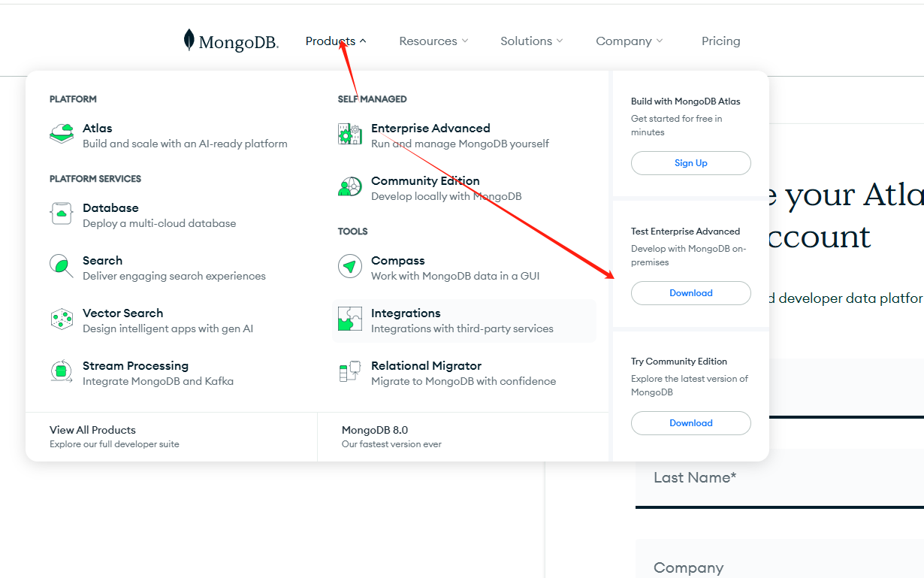Click the Vector Search hexagon icon

point(62,319)
